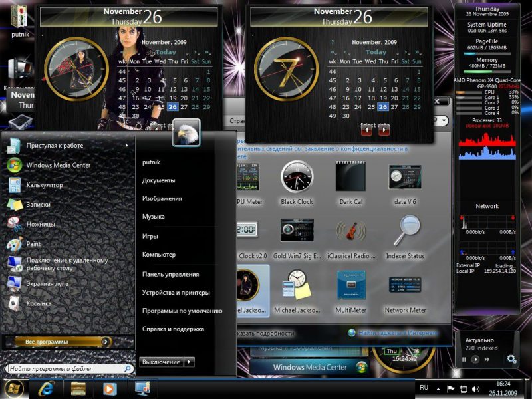The image size is (532, 399).
Task: Open the Black Clock gadget
Action: [297, 184]
